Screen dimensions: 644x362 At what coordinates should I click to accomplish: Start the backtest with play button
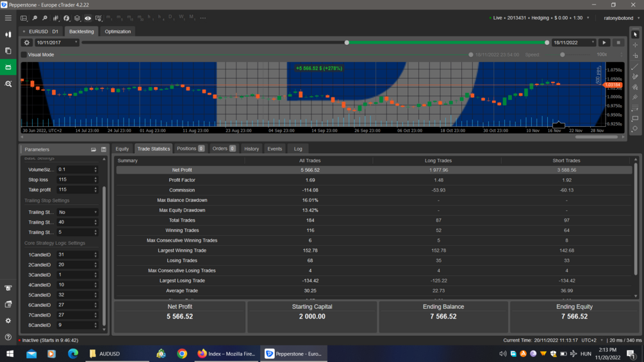coord(604,43)
